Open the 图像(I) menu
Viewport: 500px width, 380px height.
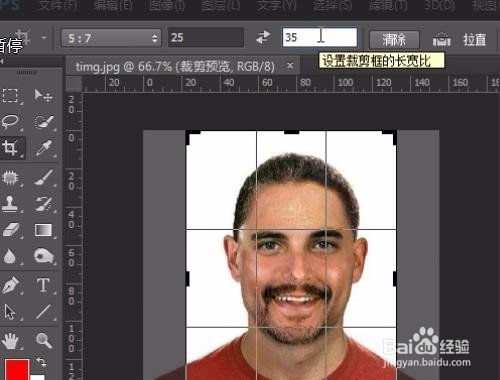[167, 6]
